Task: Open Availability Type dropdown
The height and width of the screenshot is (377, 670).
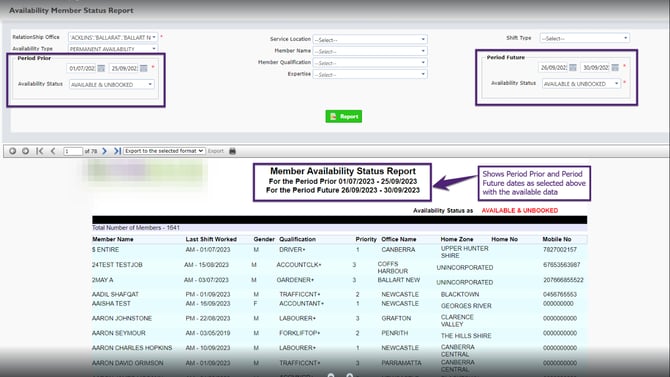Action: click(x=113, y=49)
